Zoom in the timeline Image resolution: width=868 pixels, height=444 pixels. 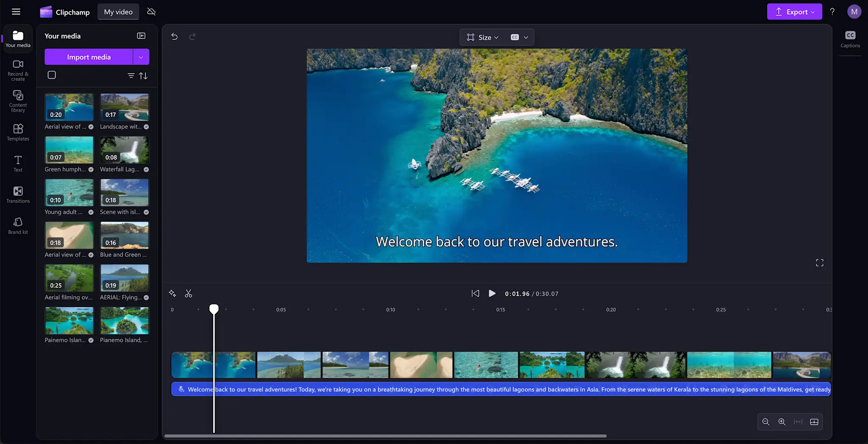(x=782, y=422)
